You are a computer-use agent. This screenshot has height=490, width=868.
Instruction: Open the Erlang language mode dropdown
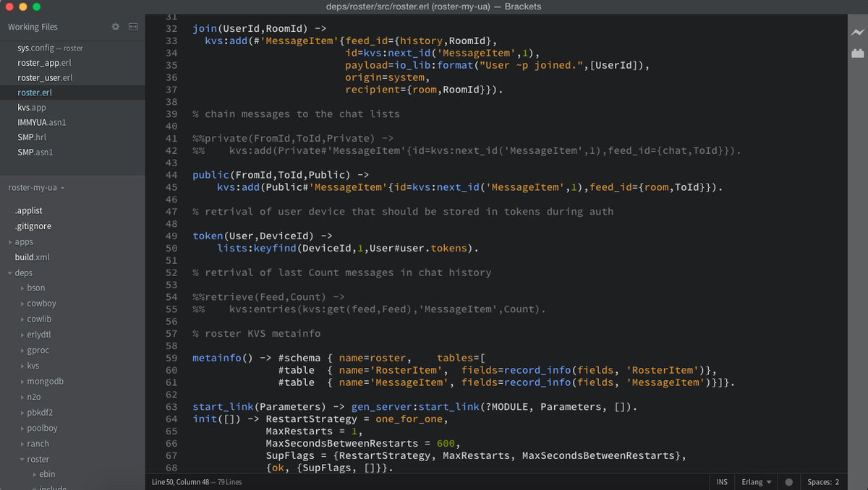[x=754, y=481]
